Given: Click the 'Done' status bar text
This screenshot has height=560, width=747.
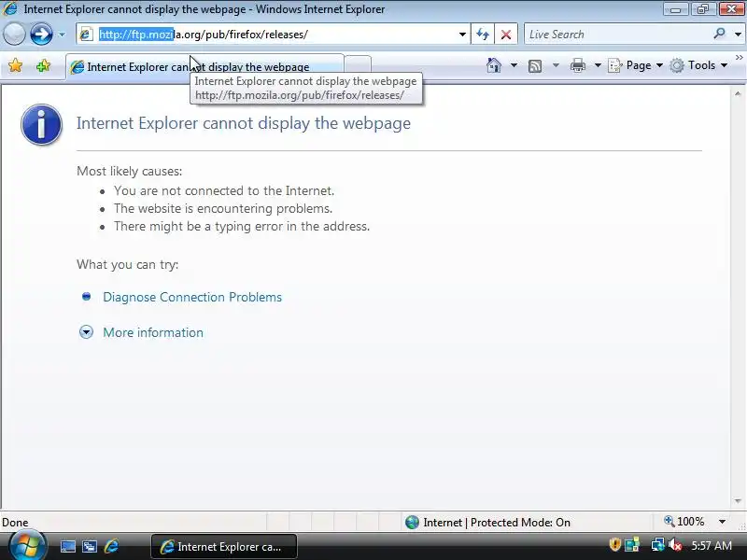Looking at the screenshot, I should coord(15,523).
